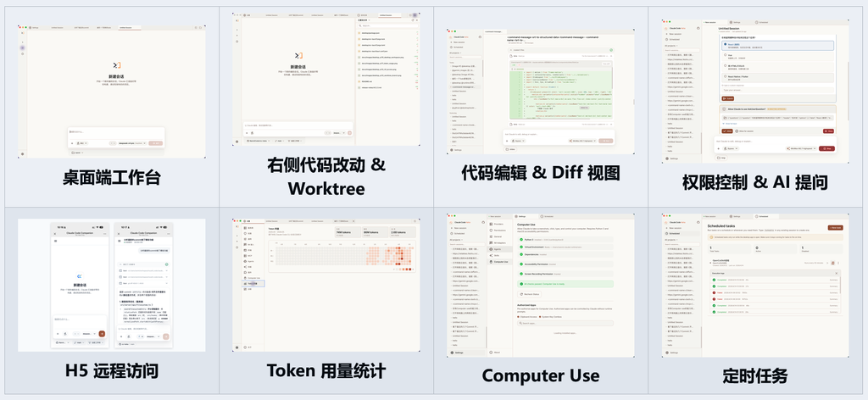This screenshot has width=868, height=400.
Task: Open Bypass mode dropdown in 权限控制 panel
Action: (x=732, y=148)
